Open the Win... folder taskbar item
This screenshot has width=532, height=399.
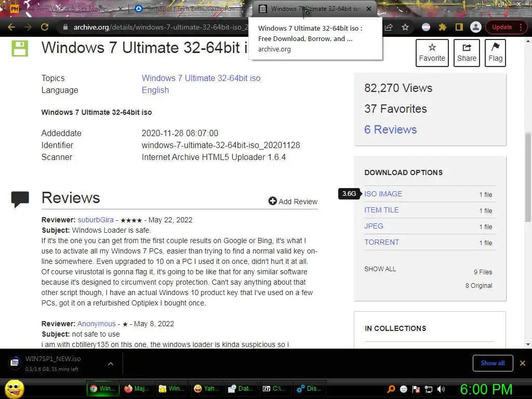(x=171, y=389)
